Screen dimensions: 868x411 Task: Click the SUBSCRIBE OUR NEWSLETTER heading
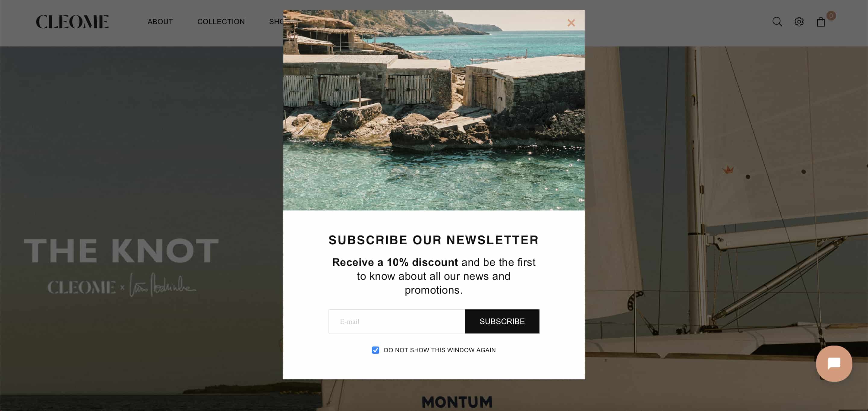434,240
